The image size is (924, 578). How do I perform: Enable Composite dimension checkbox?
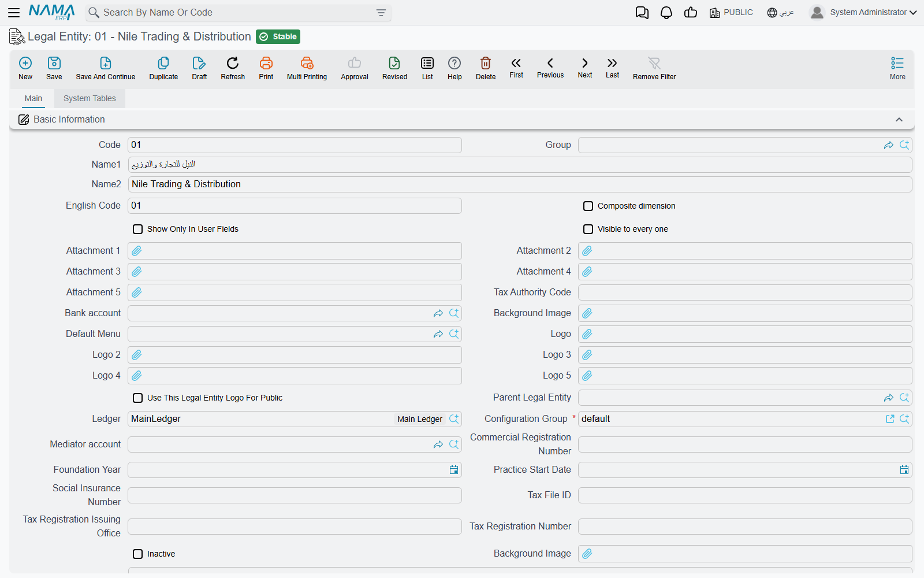pyautogui.click(x=588, y=206)
